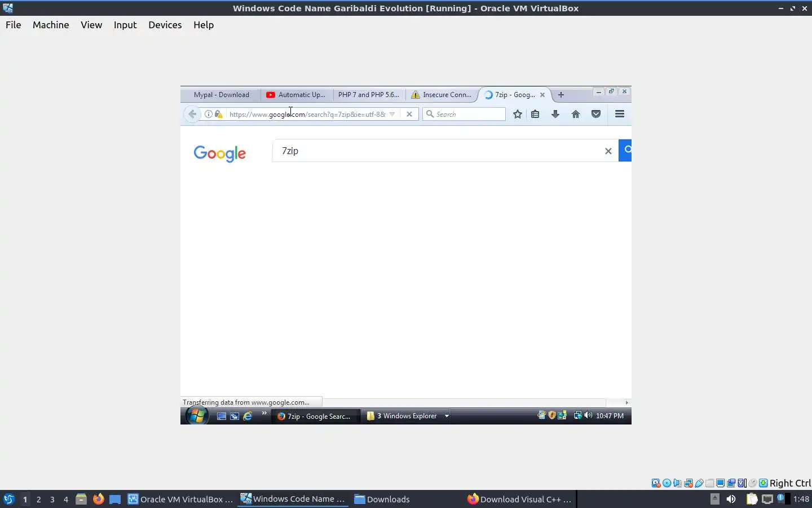Select Oracle VM VirtualBox taskbar entry
This screenshot has width=812, height=508.
coord(180,499)
